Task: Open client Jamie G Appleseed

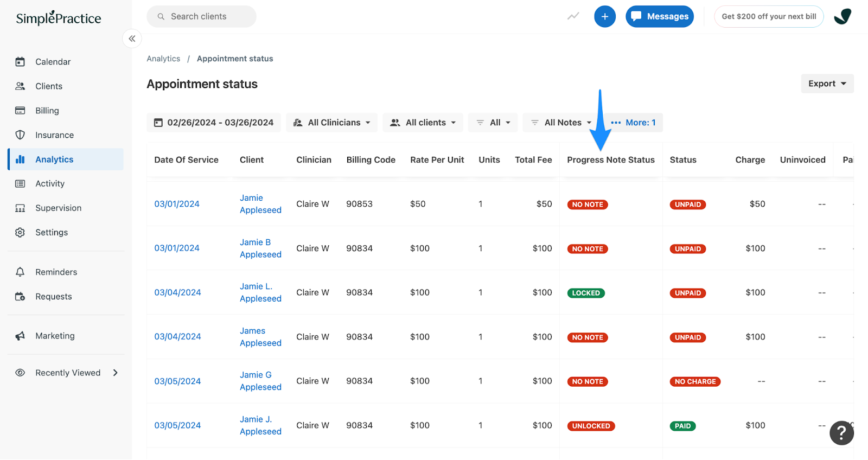Action: [x=261, y=381]
